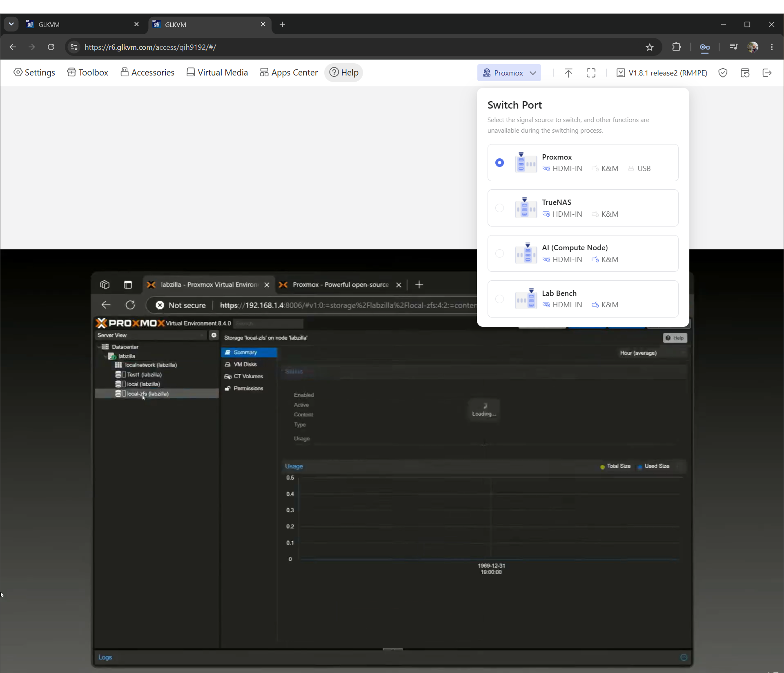Open Chrome profile avatar
This screenshot has width=784, height=673.
753,47
